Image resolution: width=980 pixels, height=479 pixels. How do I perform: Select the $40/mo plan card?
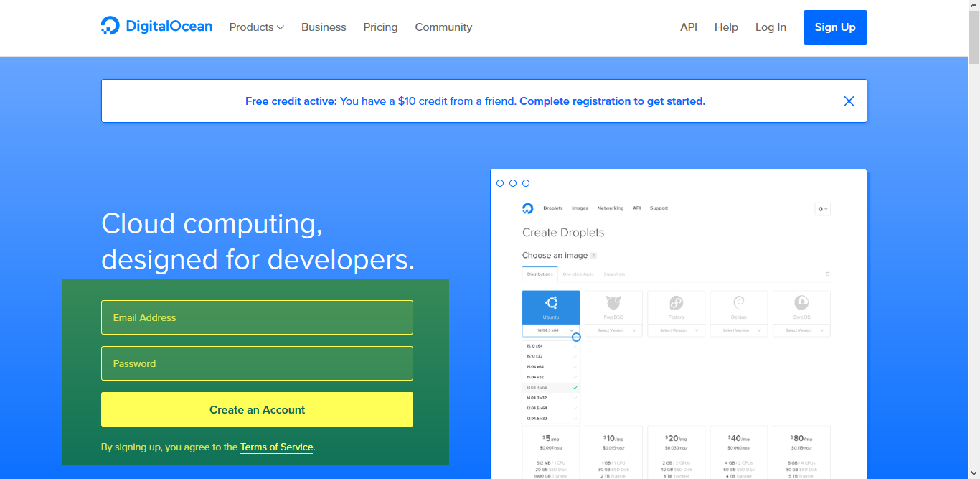pos(739,452)
